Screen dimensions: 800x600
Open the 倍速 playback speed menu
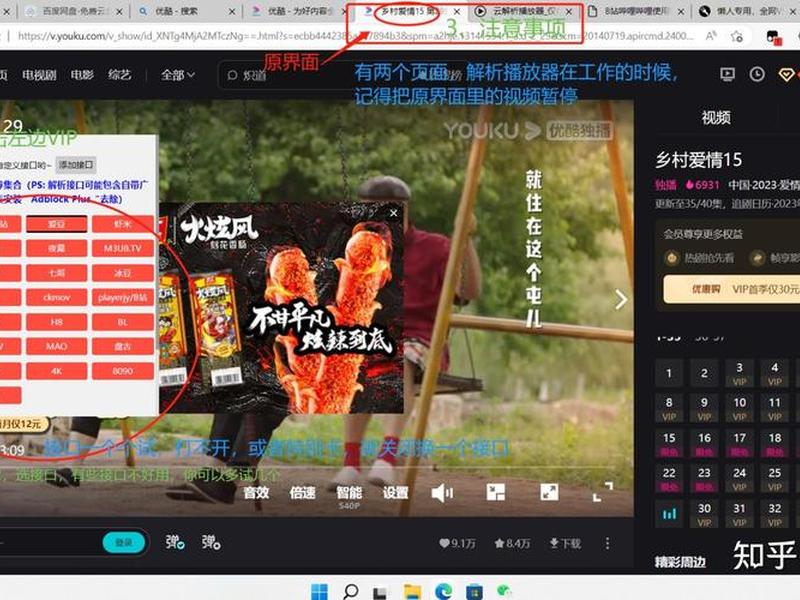coord(303,493)
